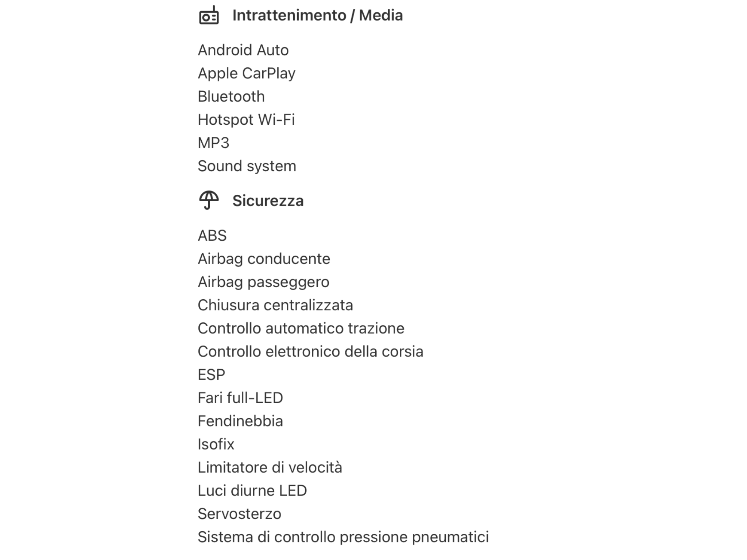747x560 pixels.
Task: Select the Apple CarPlay entry
Action: pos(246,74)
